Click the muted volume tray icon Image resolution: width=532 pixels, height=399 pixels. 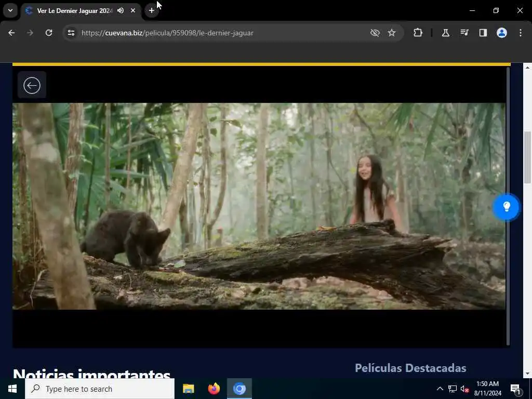(x=465, y=389)
